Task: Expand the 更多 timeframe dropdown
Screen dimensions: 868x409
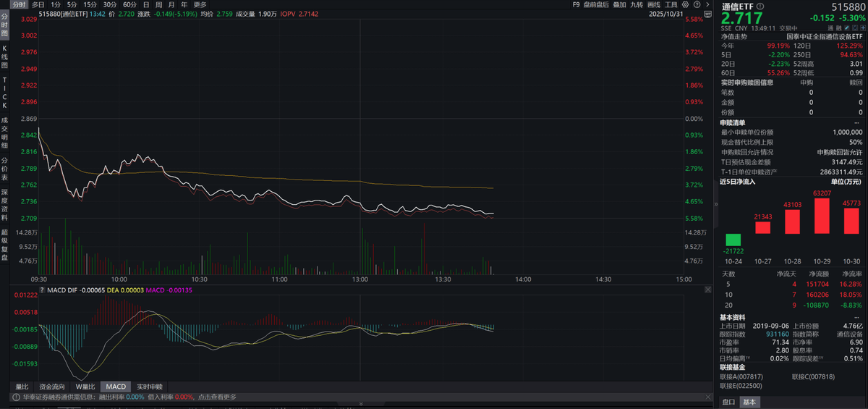Action: 200,4
